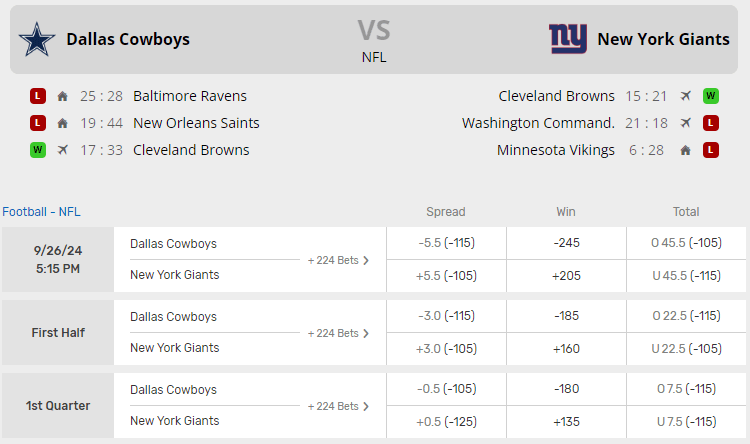750x444 pixels.
Task: Click loss badge beside Baltimore Ravens result
Action: [x=38, y=96]
